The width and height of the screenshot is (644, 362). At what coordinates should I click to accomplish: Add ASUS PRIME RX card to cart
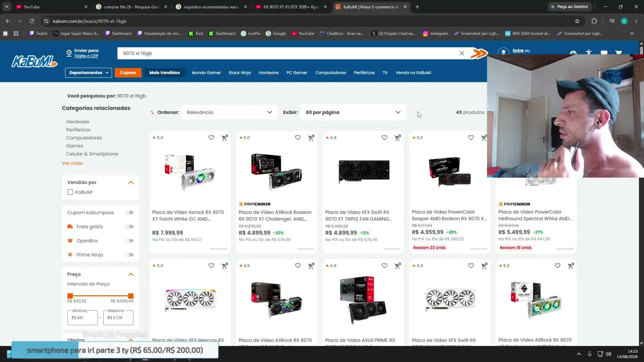397,266
